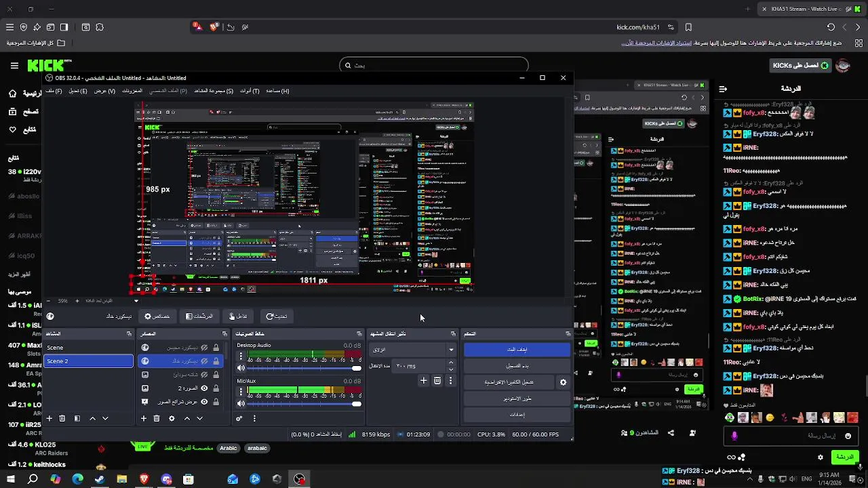The image size is (868, 488).
Task: Open Kick sidebar hamburger menu
Action: (14, 66)
